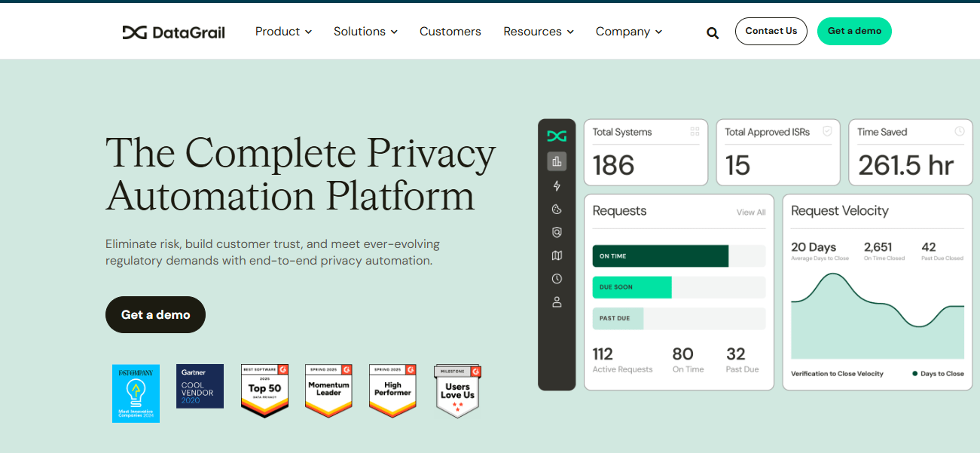Click the Verification to Close Velocity label
The width and height of the screenshot is (980, 453).
pos(837,374)
